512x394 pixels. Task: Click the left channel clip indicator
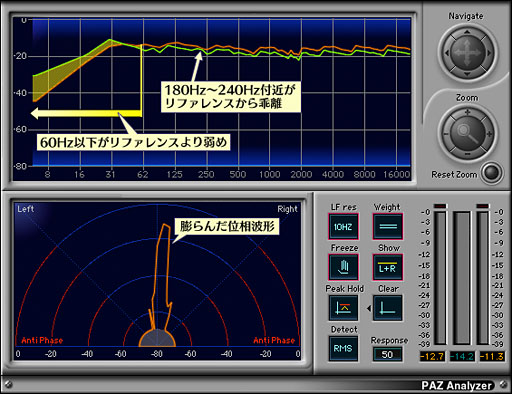click(440, 206)
